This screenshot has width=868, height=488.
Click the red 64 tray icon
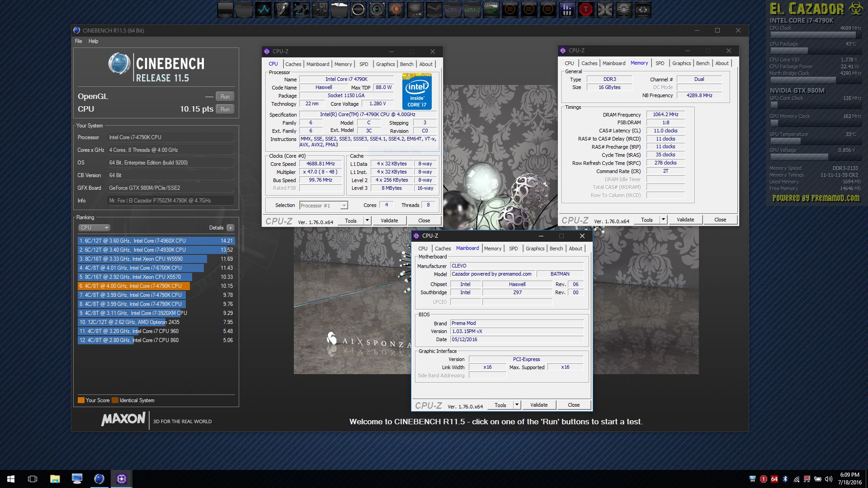774,479
